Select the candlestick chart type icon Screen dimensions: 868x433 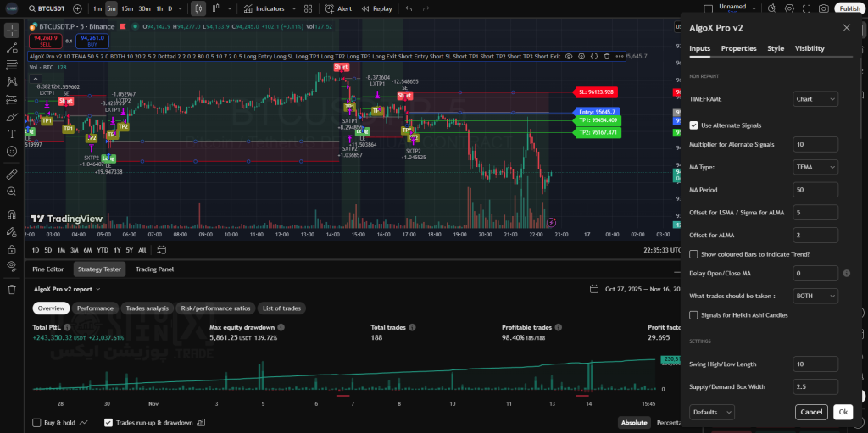pyautogui.click(x=198, y=8)
